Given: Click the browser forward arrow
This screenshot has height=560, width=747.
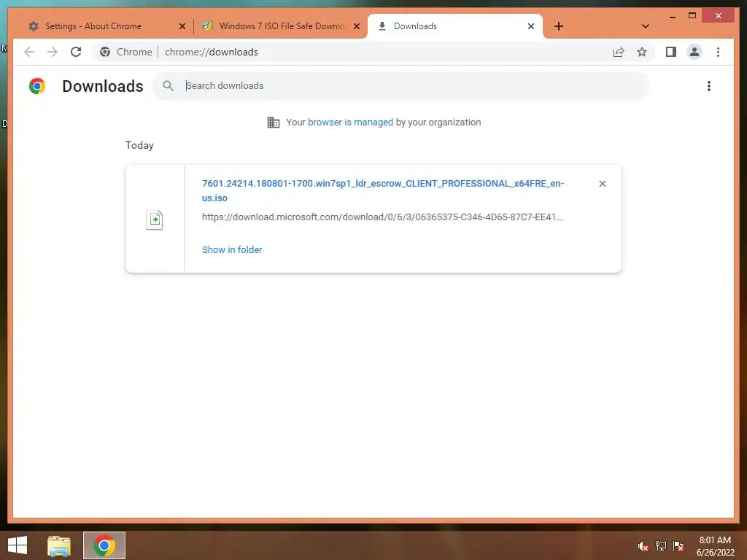Looking at the screenshot, I should [x=53, y=52].
